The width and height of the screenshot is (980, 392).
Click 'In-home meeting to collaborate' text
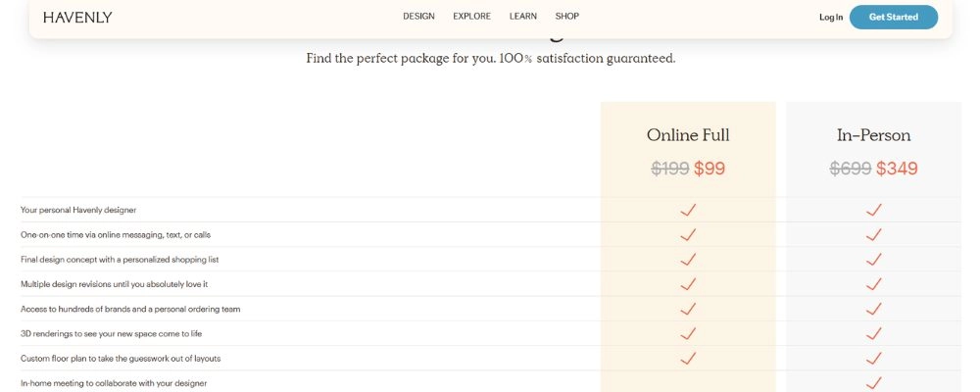click(114, 383)
